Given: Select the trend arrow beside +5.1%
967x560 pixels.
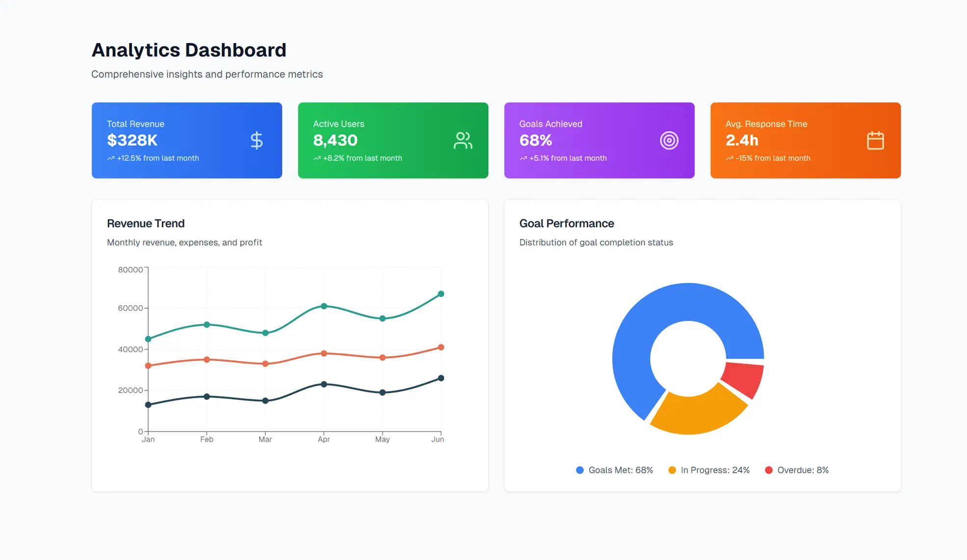Looking at the screenshot, I should coord(523,158).
